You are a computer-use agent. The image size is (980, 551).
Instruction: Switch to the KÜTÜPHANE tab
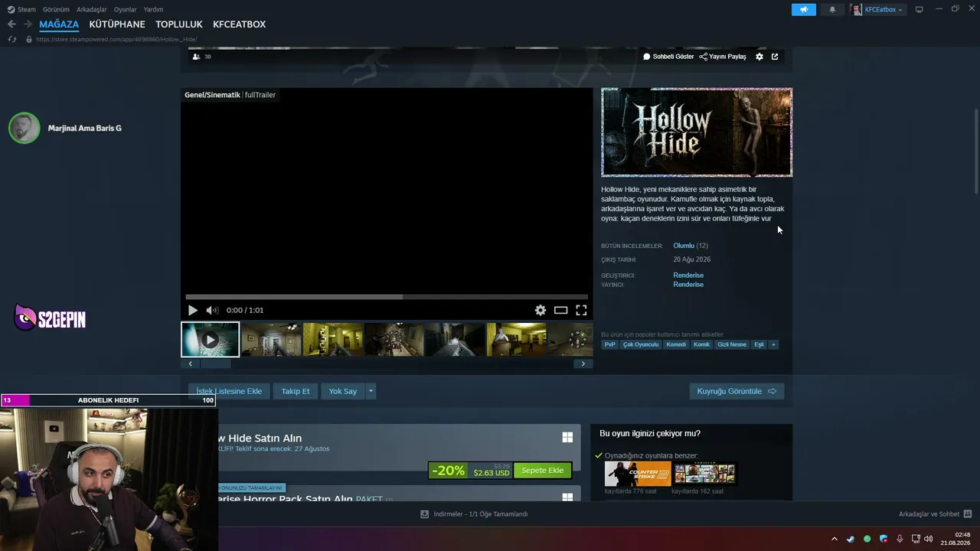[x=117, y=24]
